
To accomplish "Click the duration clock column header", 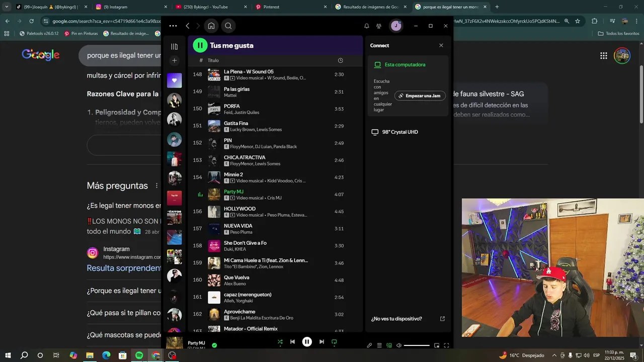I will (340, 60).
